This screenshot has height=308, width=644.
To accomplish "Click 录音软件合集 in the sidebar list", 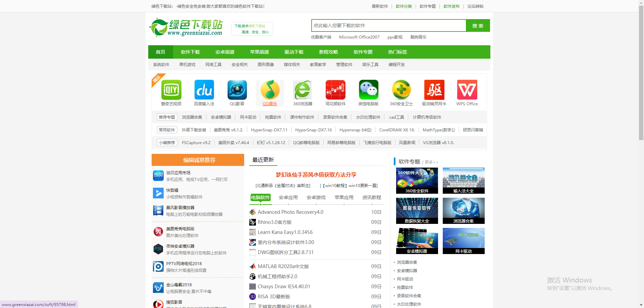I will 409,296.
